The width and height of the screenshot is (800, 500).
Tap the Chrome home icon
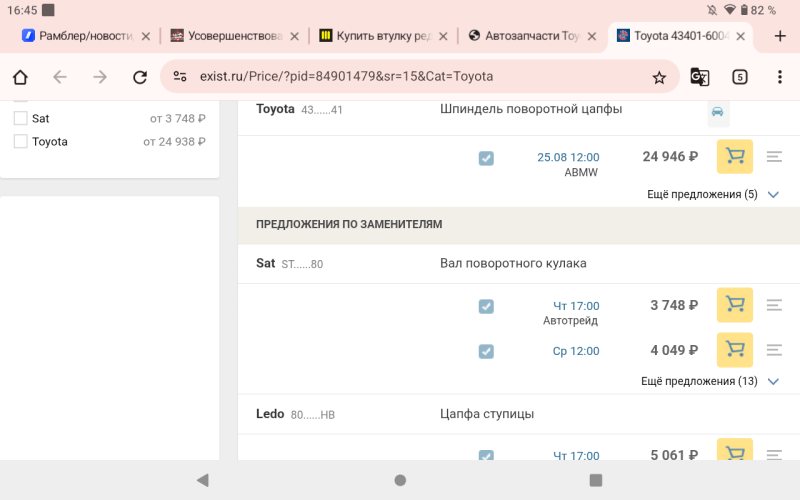[20, 77]
